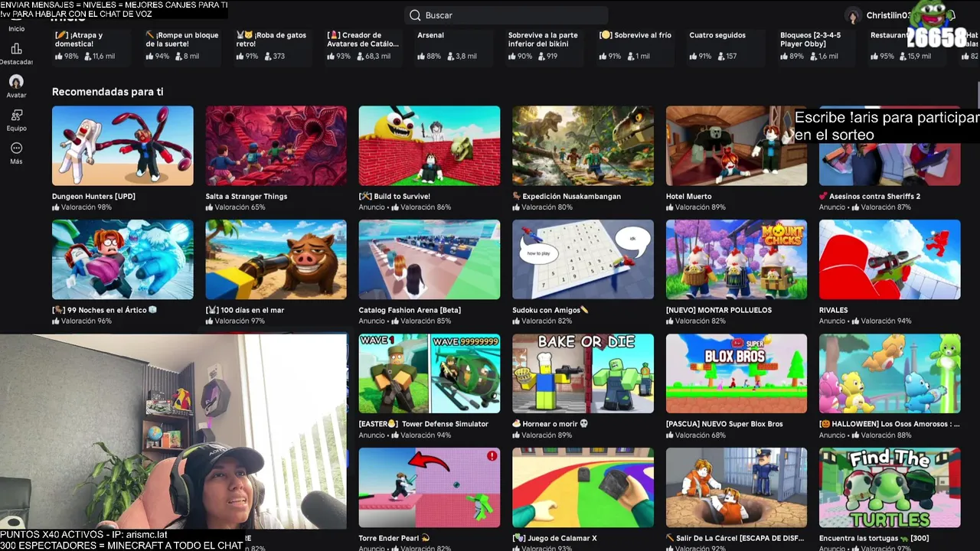This screenshot has height=551, width=980.
Task: Click Valoración 68% under Super Blox Bros
Action: (696, 435)
